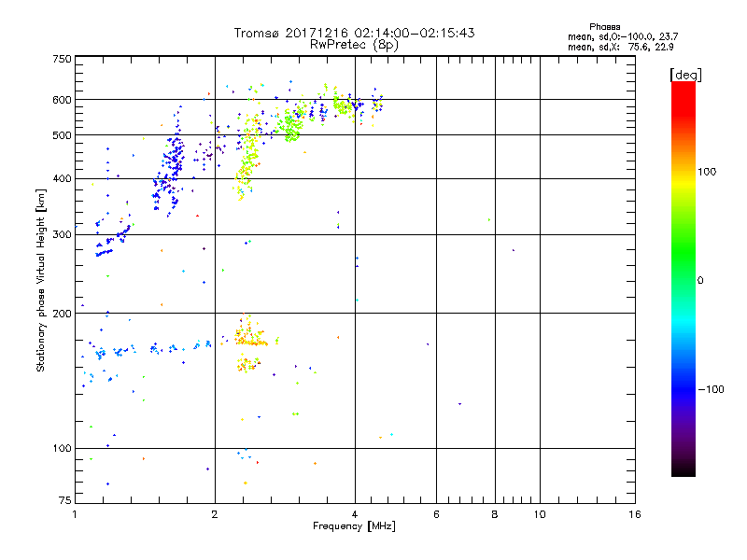Click the 'Stationary phase Virtual Height [km]' y-axis label
Viewport: 747px width, 560px height.
tap(40, 280)
